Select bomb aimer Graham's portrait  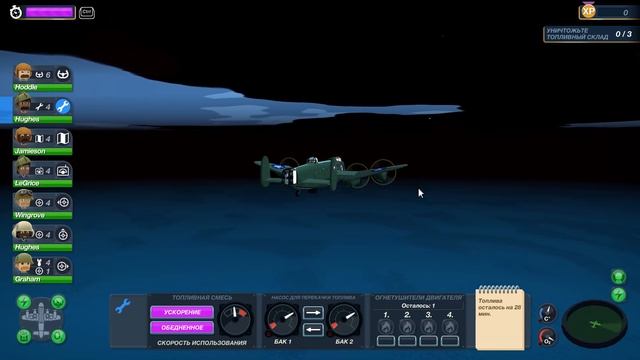(x=23, y=264)
